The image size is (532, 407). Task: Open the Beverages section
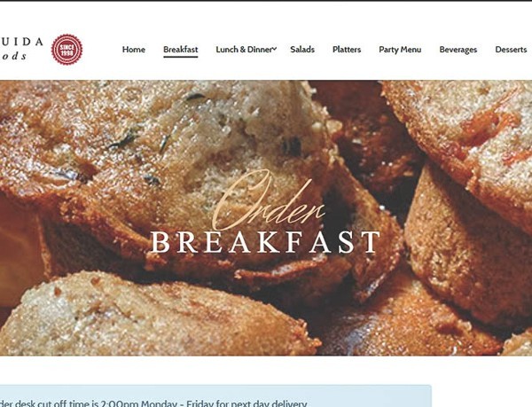click(x=458, y=50)
